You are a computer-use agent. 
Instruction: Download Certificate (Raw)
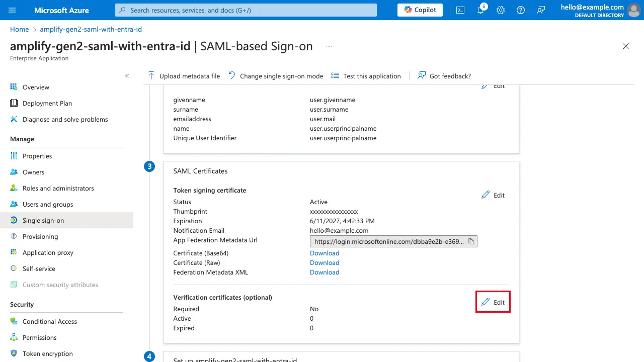click(x=325, y=262)
